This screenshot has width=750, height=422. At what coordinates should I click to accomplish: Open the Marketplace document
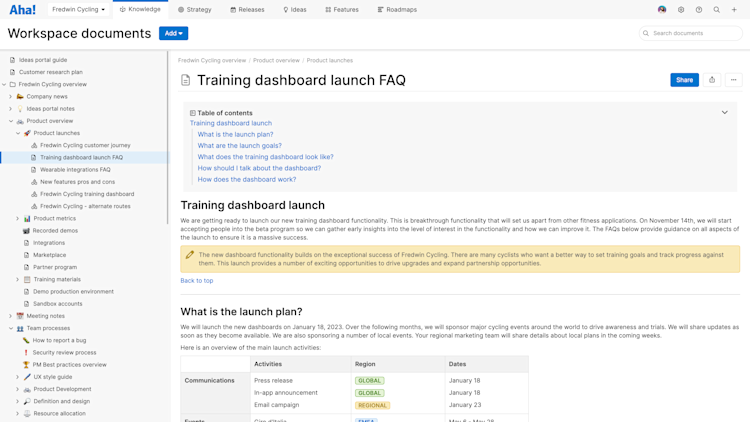point(49,255)
